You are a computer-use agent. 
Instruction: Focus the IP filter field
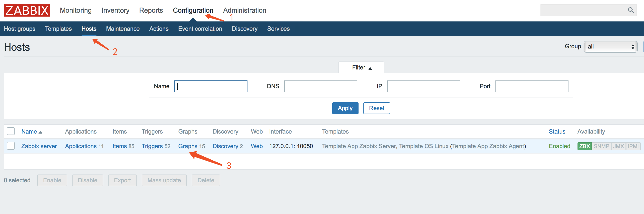pyautogui.click(x=424, y=86)
